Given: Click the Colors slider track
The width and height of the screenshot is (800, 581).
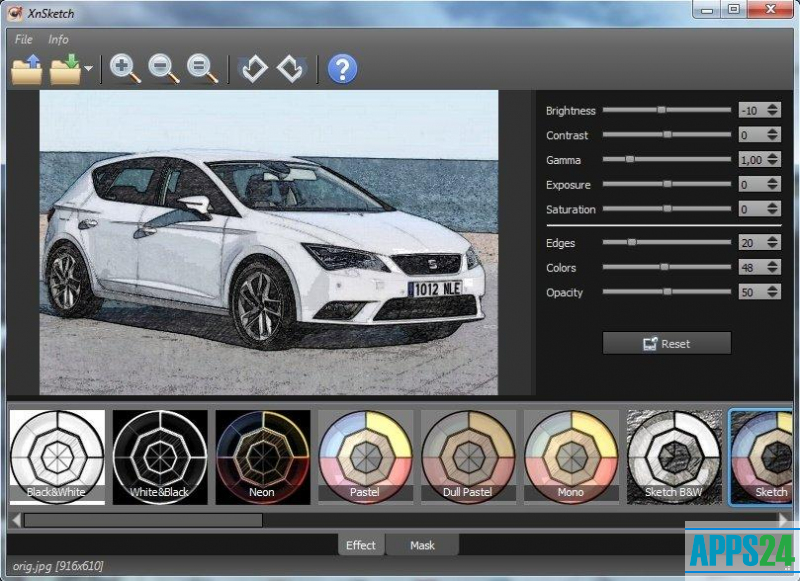Looking at the screenshot, I should [x=667, y=267].
